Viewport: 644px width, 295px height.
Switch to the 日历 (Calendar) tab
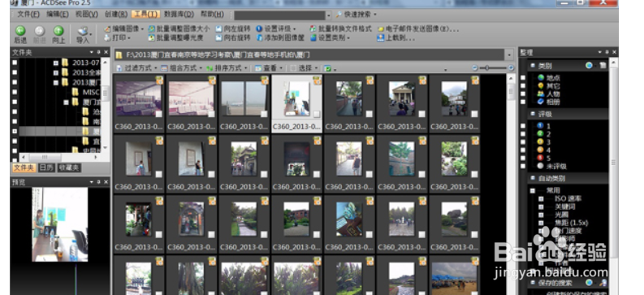click(46, 167)
